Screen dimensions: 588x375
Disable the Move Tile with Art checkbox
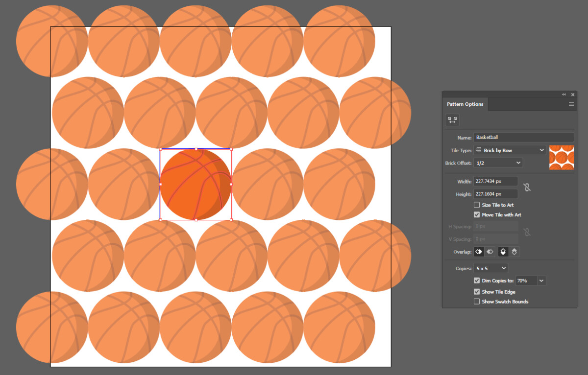pyautogui.click(x=476, y=214)
